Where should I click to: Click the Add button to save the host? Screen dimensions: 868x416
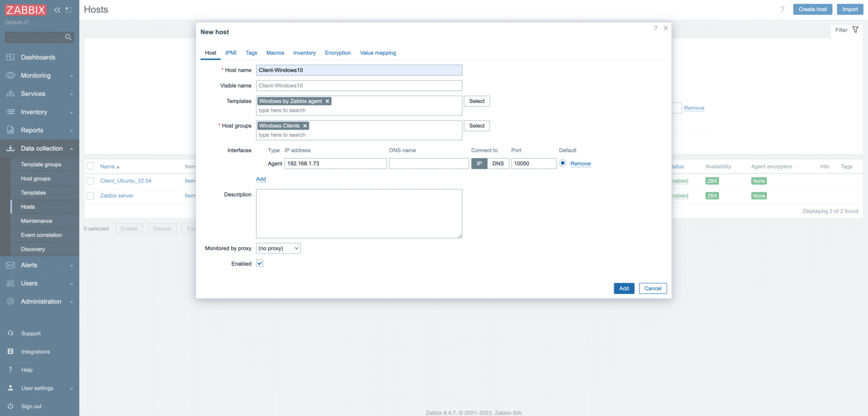(624, 288)
